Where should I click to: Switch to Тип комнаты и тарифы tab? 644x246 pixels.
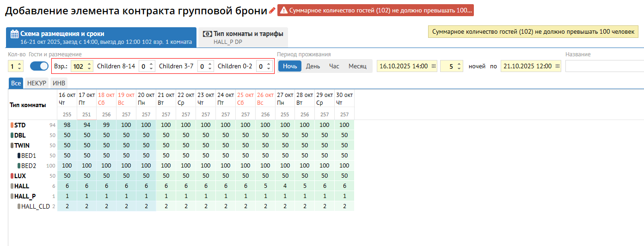(x=243, y=37)
